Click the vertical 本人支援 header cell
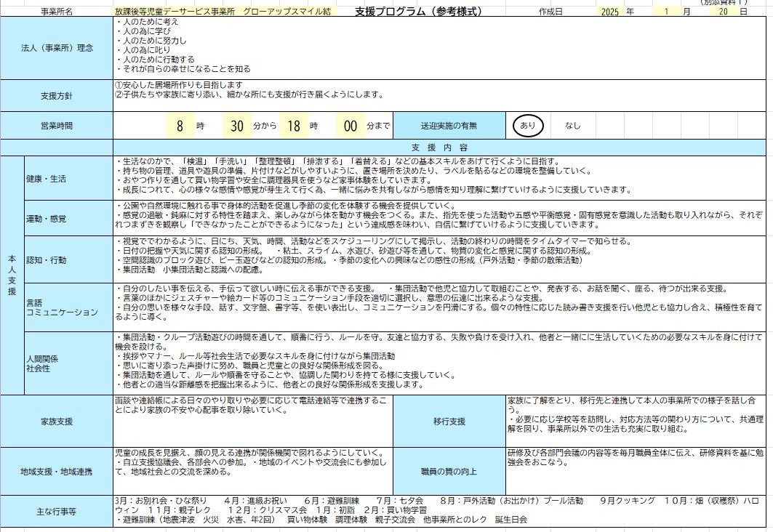This screenshot has width=773, height=532. (x=12, y=275)
